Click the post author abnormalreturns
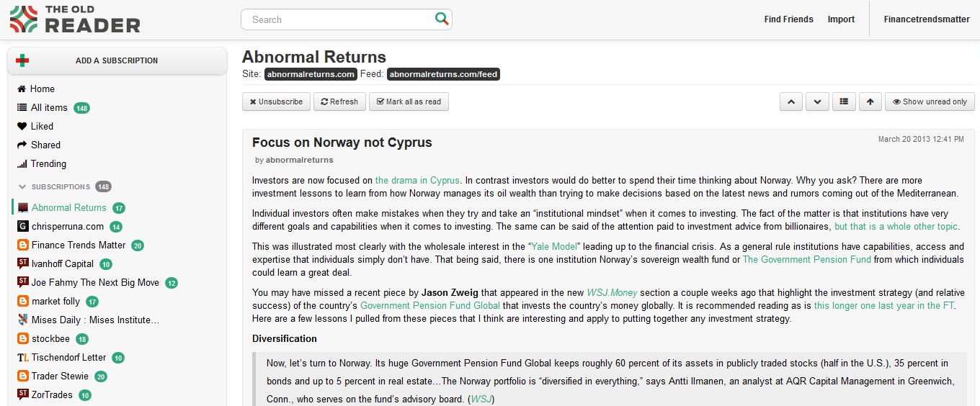The height and width of the screenshot is (406, 980). pyautogui.click(x=299, y=160)
